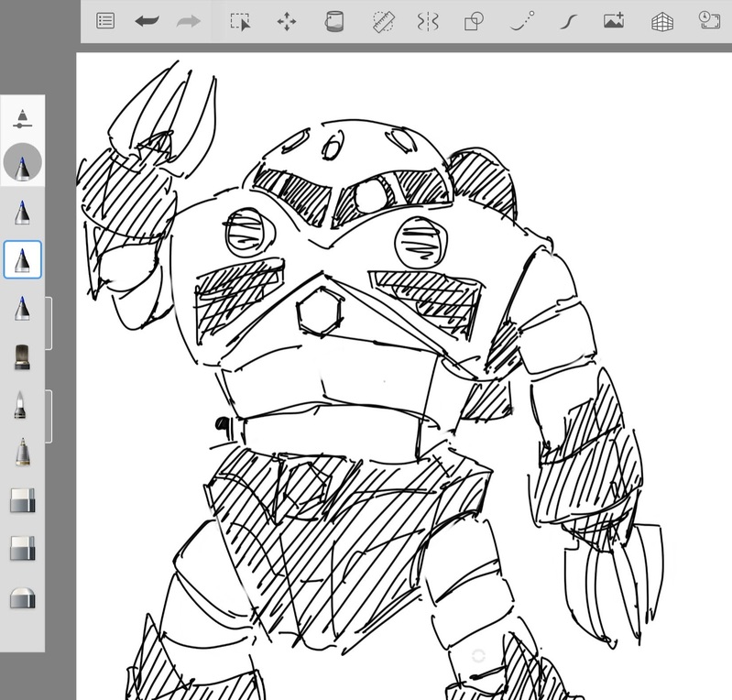The image size is (732, 700).
Task: Select the round-topped eraser at the palette bottom
Action: 22,598
